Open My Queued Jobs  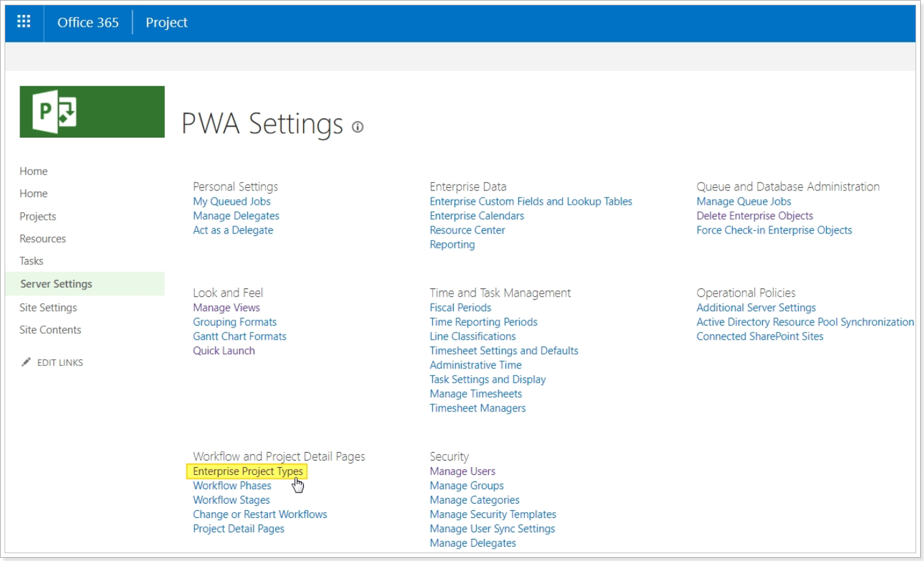tap(231, 202)
